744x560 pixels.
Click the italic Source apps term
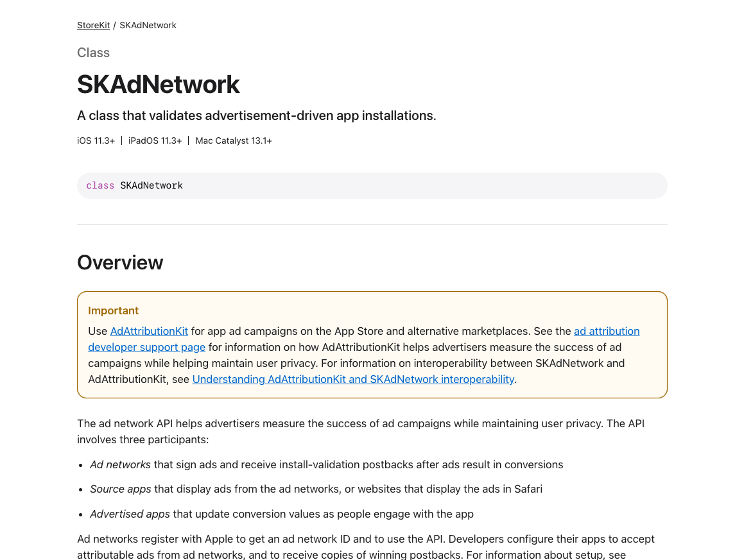pos(121,489)
